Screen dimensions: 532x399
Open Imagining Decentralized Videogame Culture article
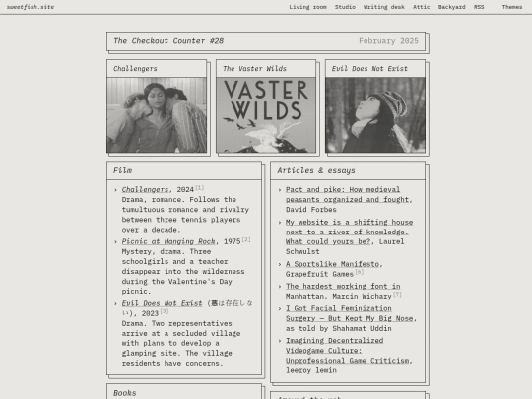tap(348, 351)
